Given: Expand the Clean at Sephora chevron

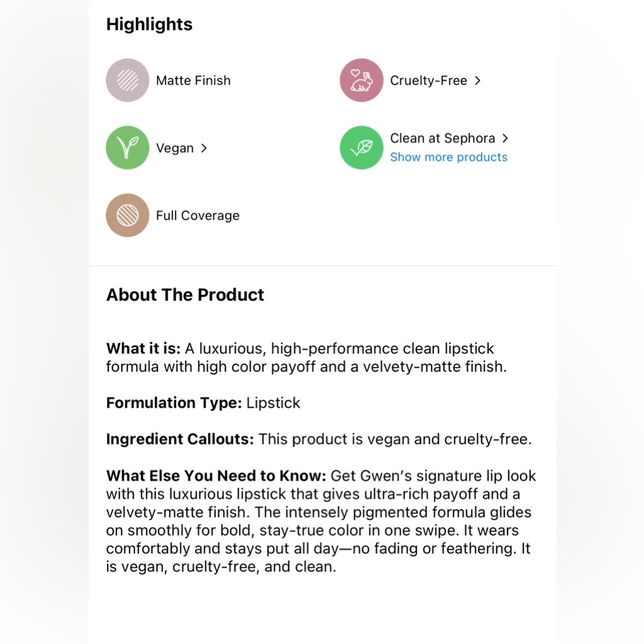Looking at the screenshot, I should [x=505, y=138].
